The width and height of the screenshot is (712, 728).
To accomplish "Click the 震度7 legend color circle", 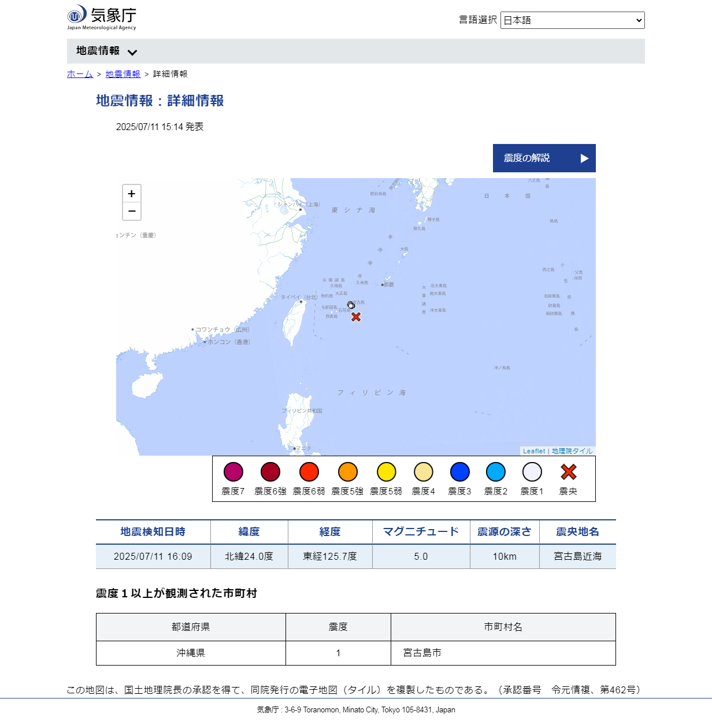I will [x=233, y=472].
